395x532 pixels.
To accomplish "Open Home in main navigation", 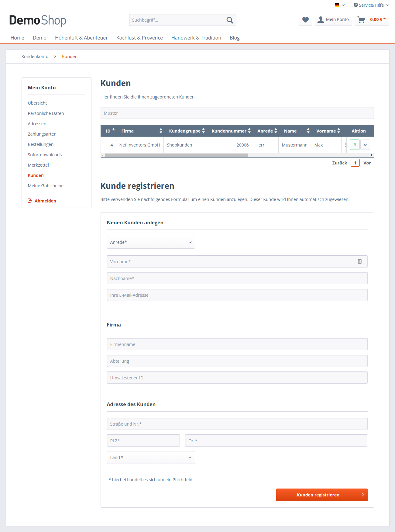I will click(17, 38).
